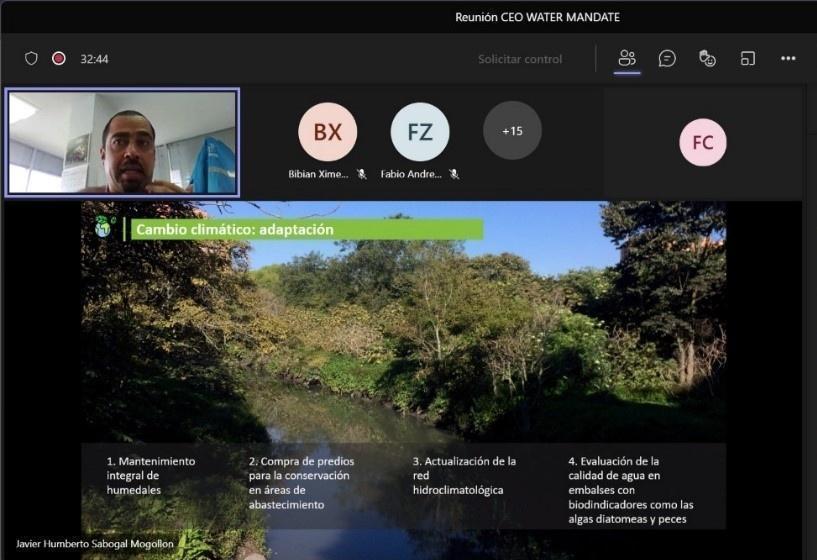The width and height of the screenshot is (817, 560).
Task: Click the meeting timer 32:44
Action: [94, 59]
